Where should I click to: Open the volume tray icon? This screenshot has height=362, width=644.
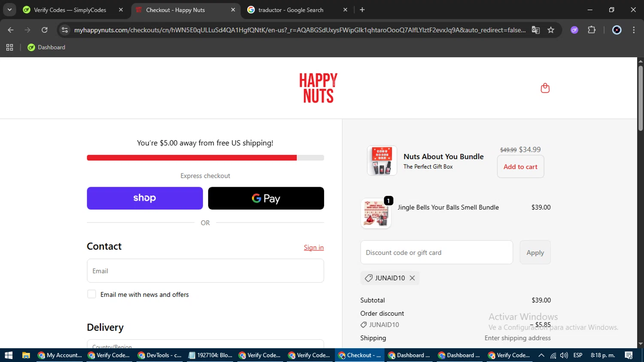tap(564, 355)
